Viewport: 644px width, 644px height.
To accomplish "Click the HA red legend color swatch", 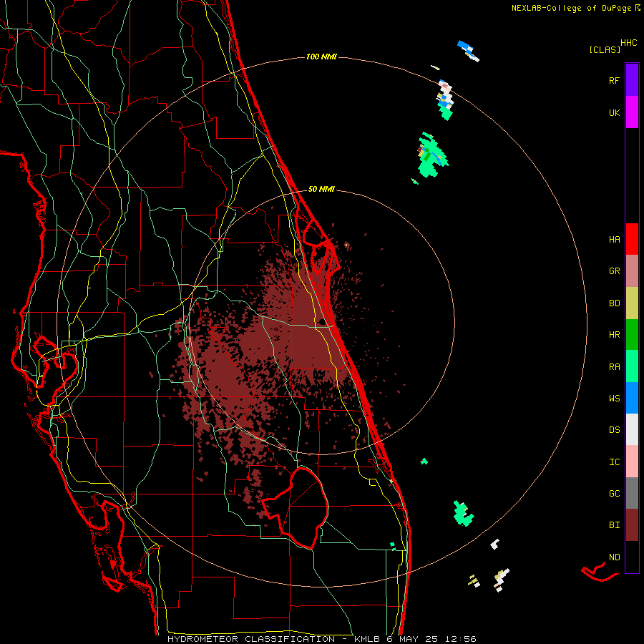I will (x=632, y=239).
